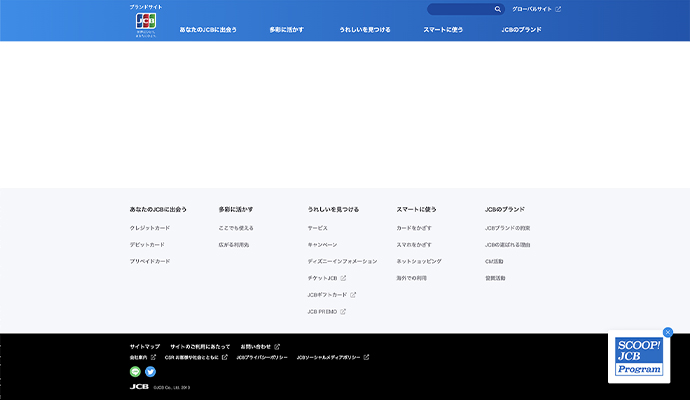Open the あなたのJCBに出会う nav menu
This screenshot has width=690, height=400.
[x=208, y=30]
